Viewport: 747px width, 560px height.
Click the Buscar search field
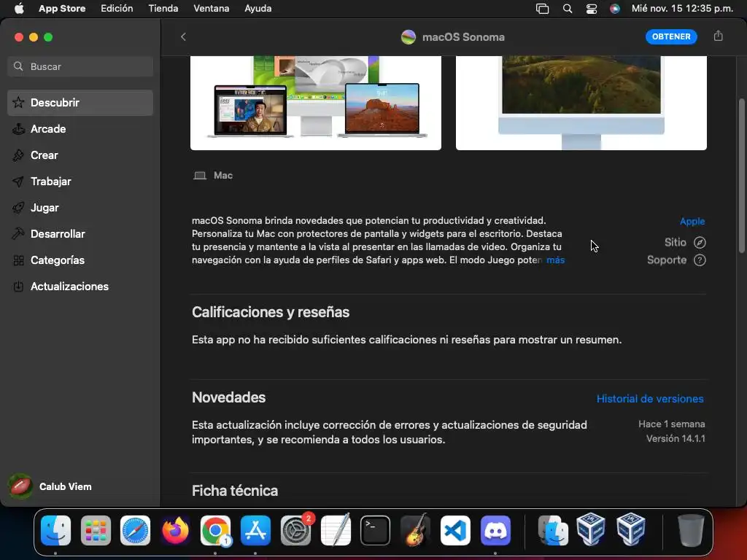(80, 66)
